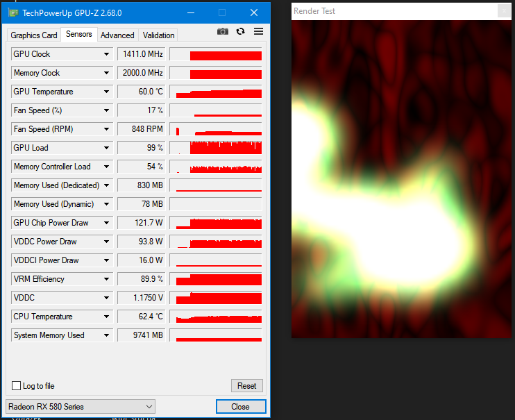This screenshot has width=515, height=420.
Task: Click the 54 % memory controller load value
Action: tap(141, 167)
